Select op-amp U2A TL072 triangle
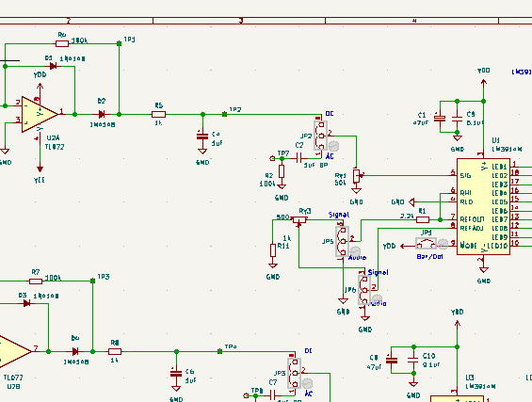The height and width of the screenshot is (402, 532). click(40, 114)
